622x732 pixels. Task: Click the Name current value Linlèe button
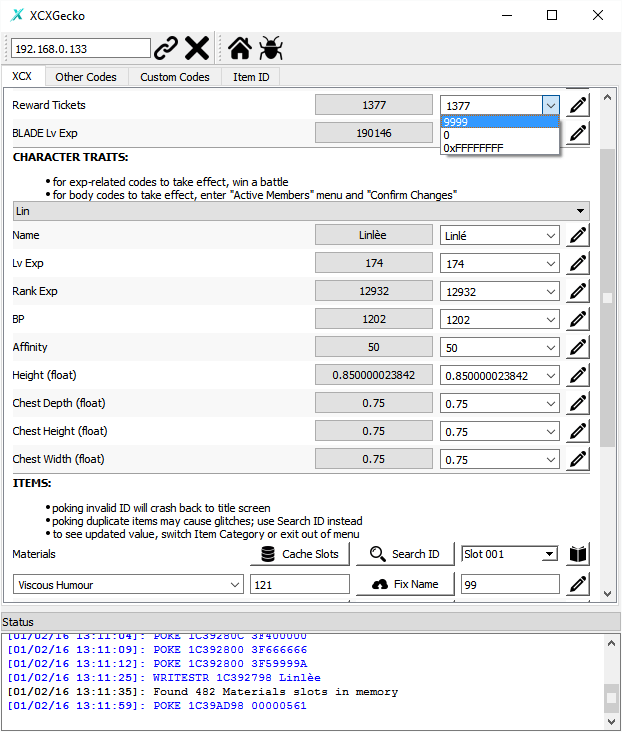tap(374, 235)
